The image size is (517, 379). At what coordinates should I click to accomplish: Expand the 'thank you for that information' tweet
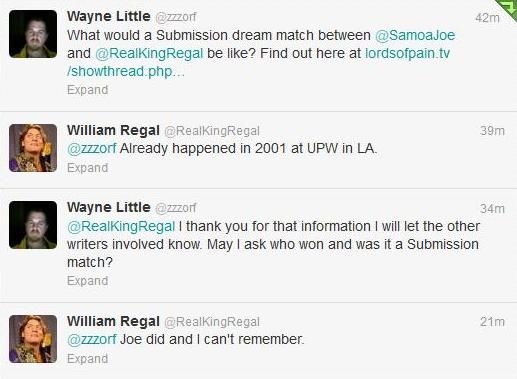point(87,281)
